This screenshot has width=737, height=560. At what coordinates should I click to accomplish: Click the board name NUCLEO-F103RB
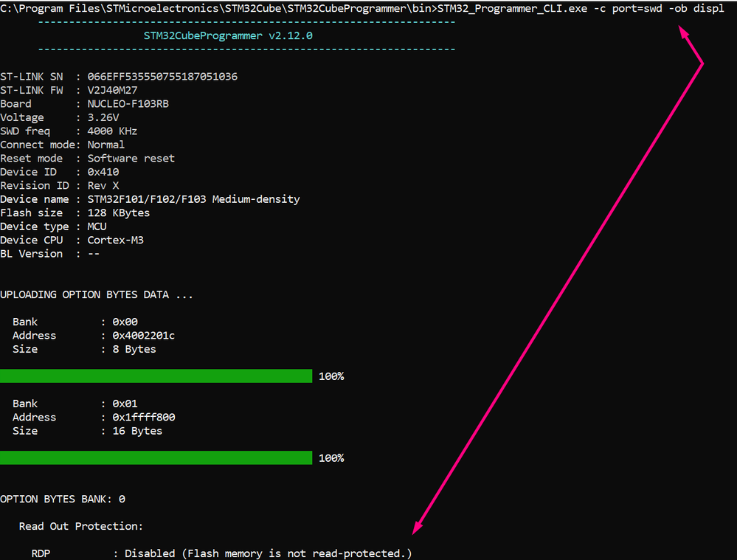(x=128, y=104)
